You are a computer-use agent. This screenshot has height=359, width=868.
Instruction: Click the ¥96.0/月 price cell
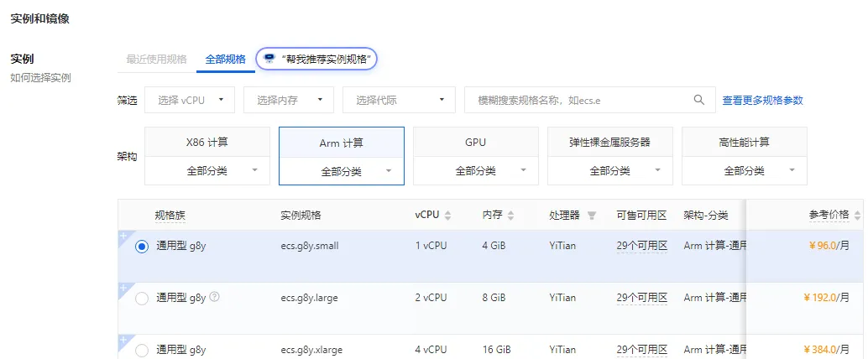coord(829,246)
